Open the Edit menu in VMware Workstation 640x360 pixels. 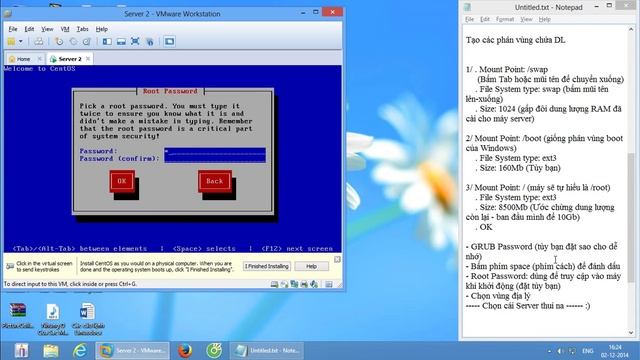click(x=29, y=29)
